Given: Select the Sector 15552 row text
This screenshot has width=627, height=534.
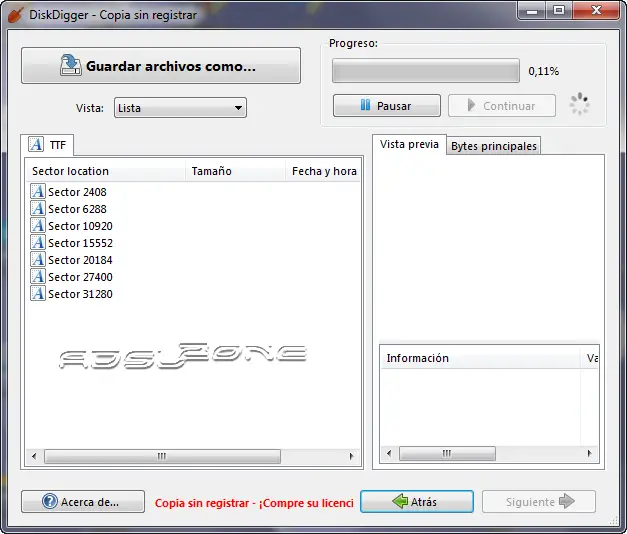Looking at the screenshot, I should click(80, 243).
